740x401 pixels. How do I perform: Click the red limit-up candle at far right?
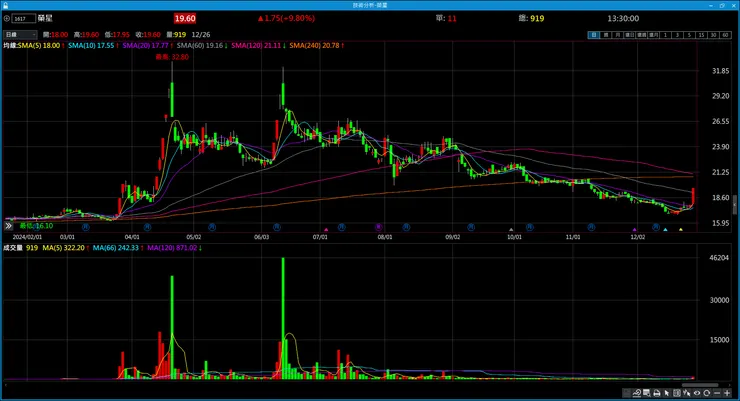[x=693, y=196]
